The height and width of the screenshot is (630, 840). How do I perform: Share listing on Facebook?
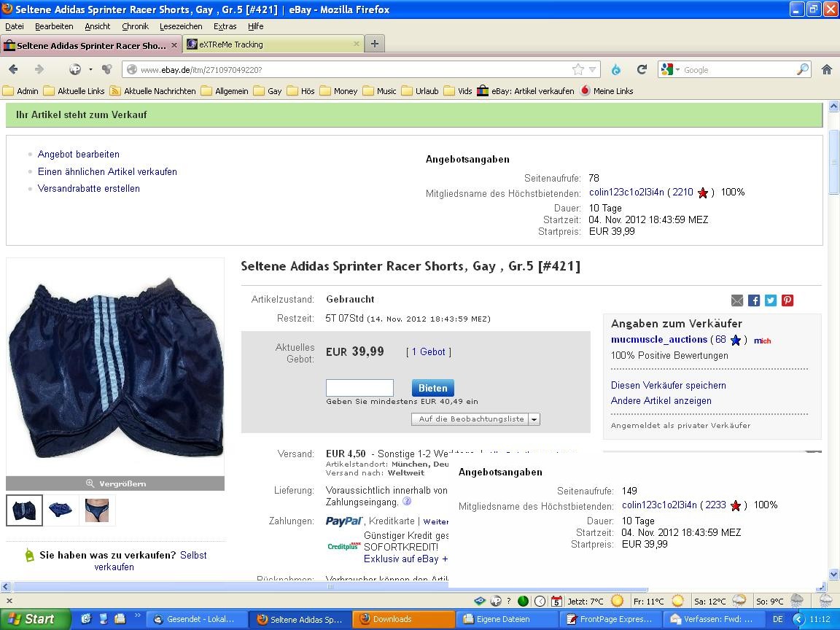754,300
